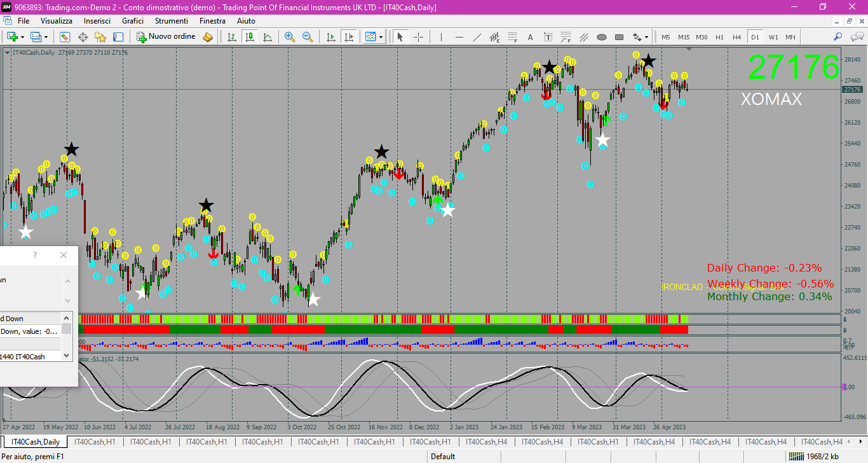Open the Navigator star-folder icon
The image size is (868, 463).
[100, 37]
